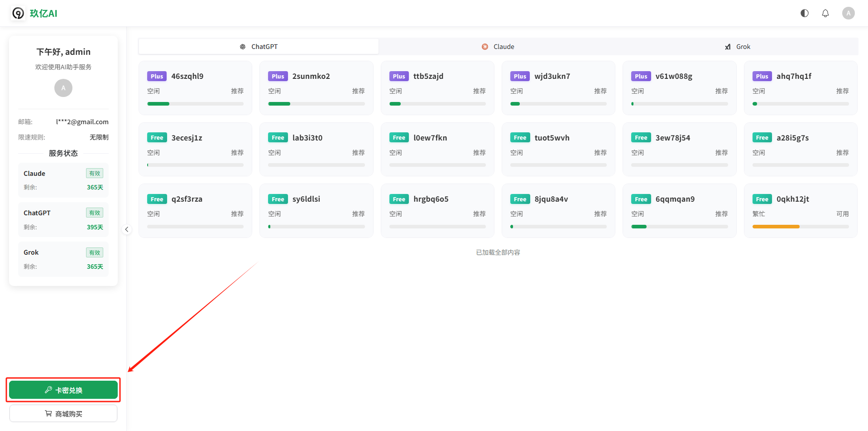Image resolution: width=868 pixels, height=431 pixels.
Task: Click the usage bar of 6qqmqan9
Action: (679, 227)
